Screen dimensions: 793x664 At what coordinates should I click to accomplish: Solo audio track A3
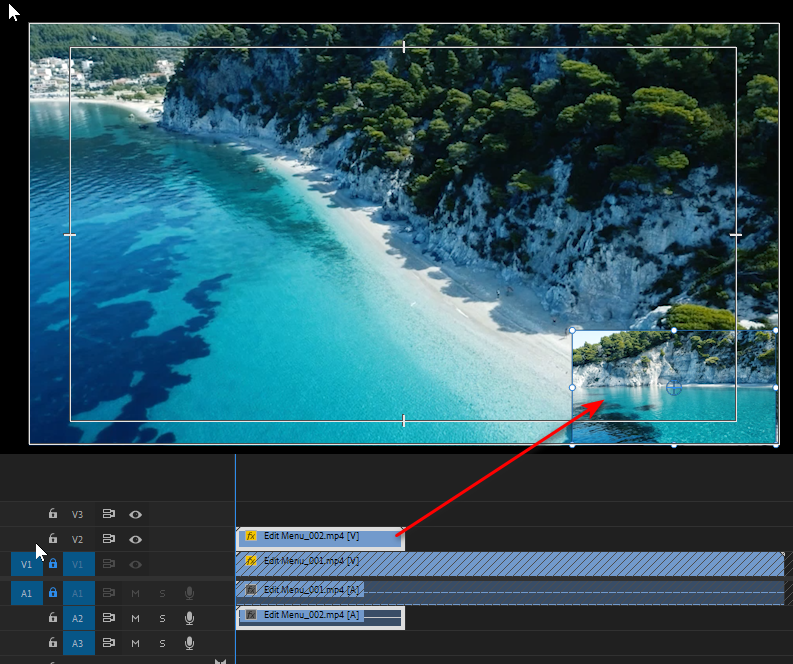pos(162,643)
